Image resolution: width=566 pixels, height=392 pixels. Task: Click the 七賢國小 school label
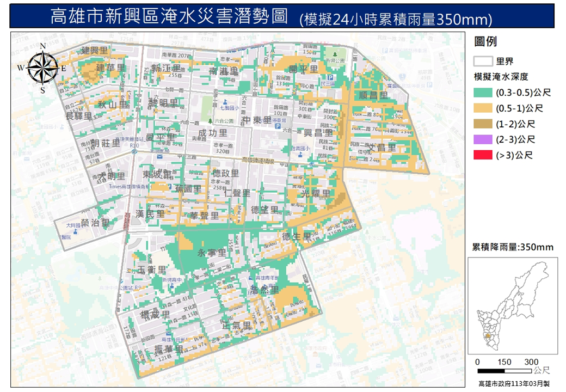click(x=229, y=108)
